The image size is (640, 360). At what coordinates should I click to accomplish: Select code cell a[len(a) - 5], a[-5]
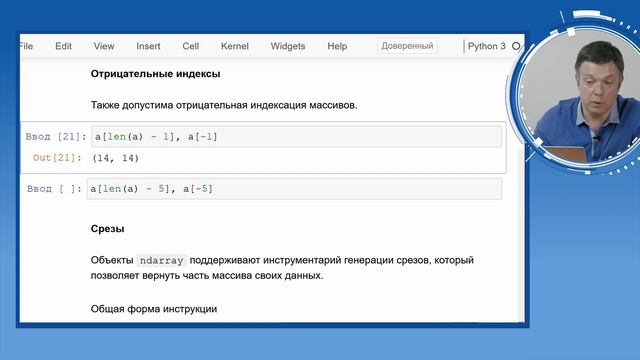294,189
